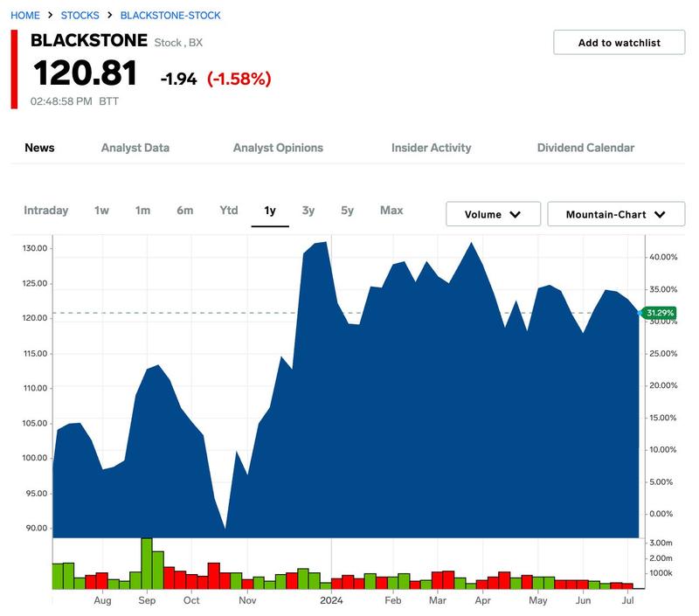Switch chart to 1m range
The width and height of the screenshot is (699, 616).
(x=142, y=211)
